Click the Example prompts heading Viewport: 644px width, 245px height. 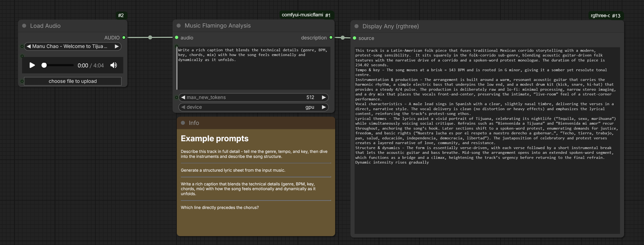click(215, 139)
